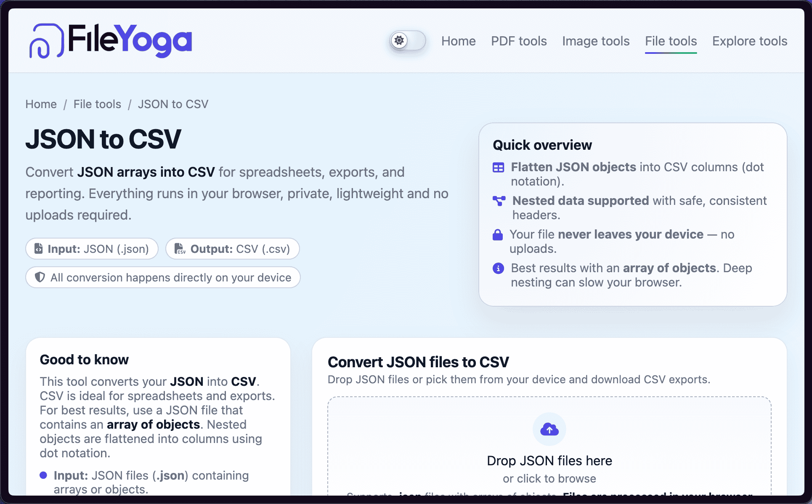Click the 'Drop JSON files here' drop zone

coord(549,446)
